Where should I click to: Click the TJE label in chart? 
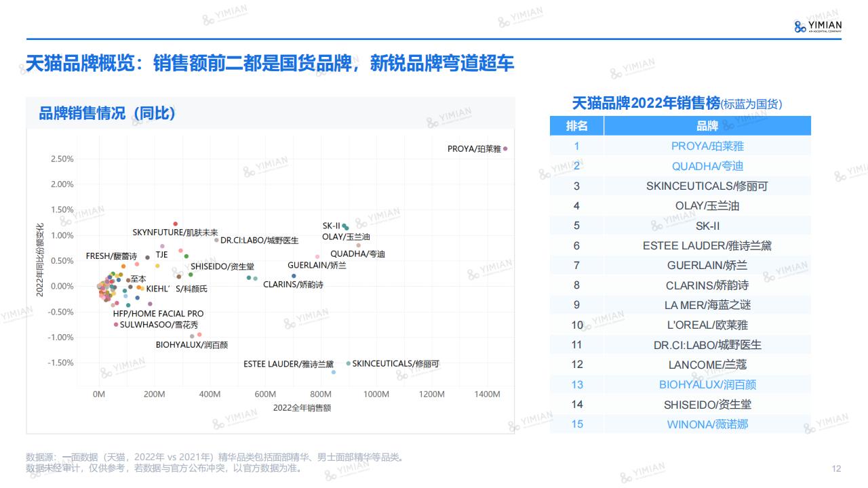161,255
